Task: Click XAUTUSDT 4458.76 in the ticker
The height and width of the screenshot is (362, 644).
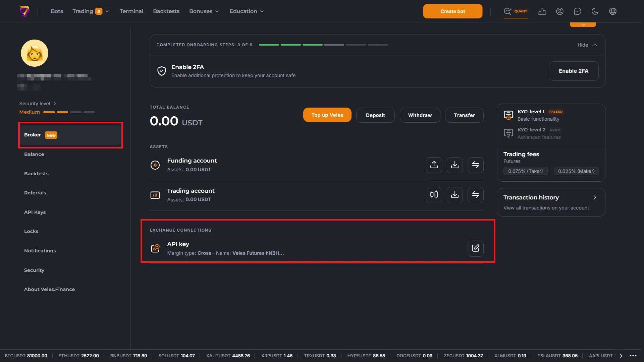Action: (228, 356)
